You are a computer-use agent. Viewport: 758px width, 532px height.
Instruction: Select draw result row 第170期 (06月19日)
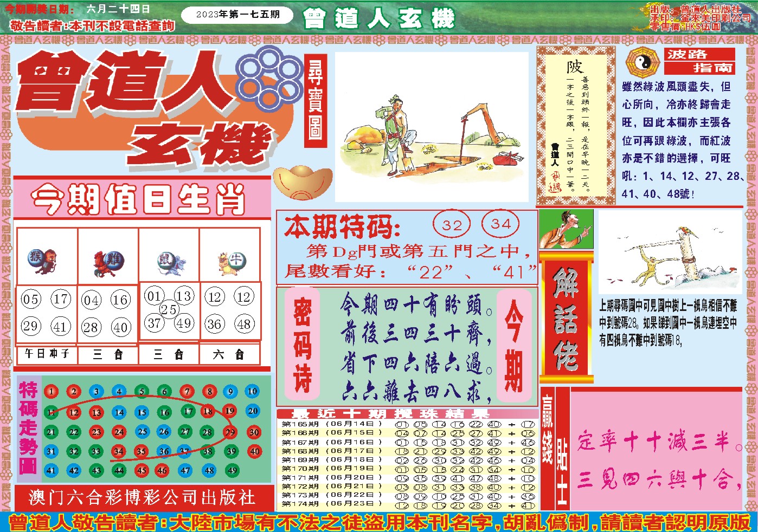408,469
